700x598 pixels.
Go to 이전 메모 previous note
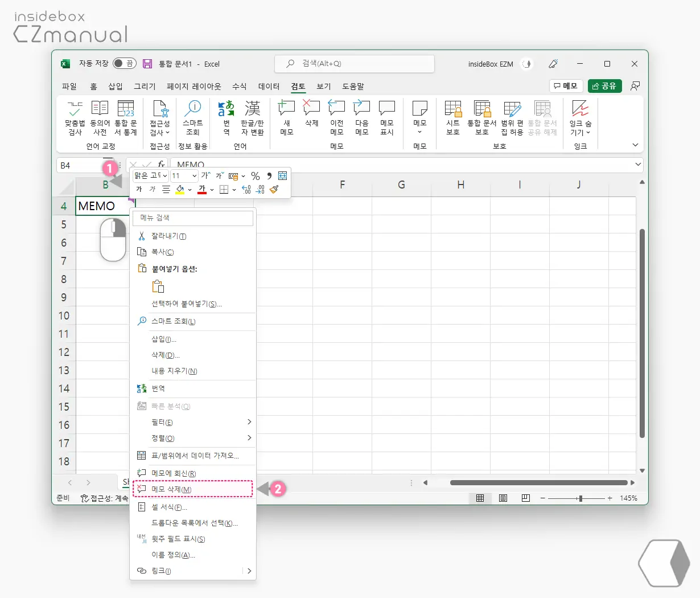click(336, 118)
